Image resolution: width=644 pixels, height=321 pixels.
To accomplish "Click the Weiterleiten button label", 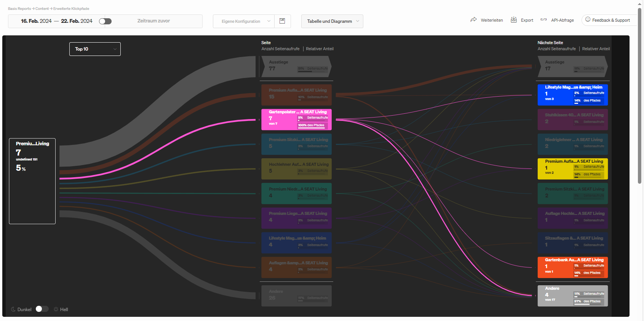I will [492, 20].
